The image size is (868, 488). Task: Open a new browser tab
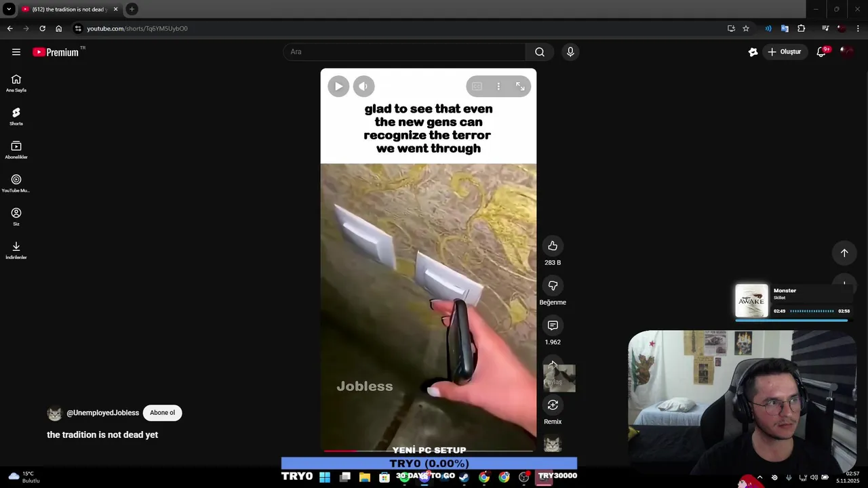tap(132, 9)
